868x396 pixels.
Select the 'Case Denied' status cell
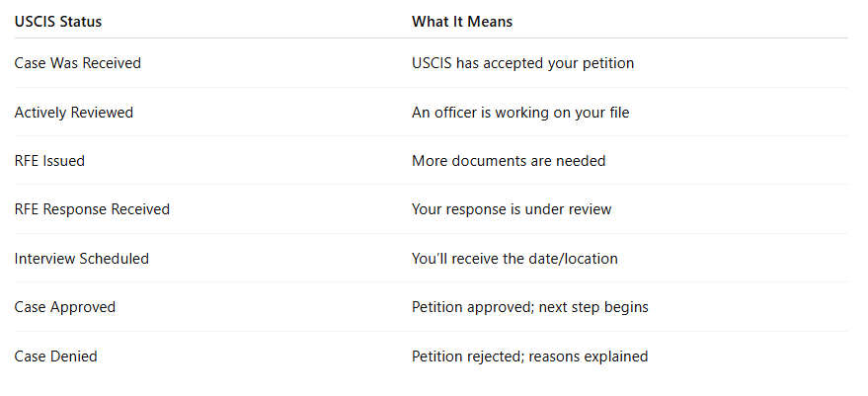click(55, 356)
